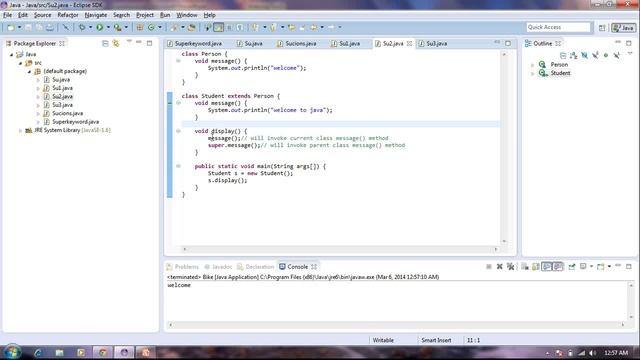
Task: Toggle Hide Local Types in Outline
Action: click(617, 55)
